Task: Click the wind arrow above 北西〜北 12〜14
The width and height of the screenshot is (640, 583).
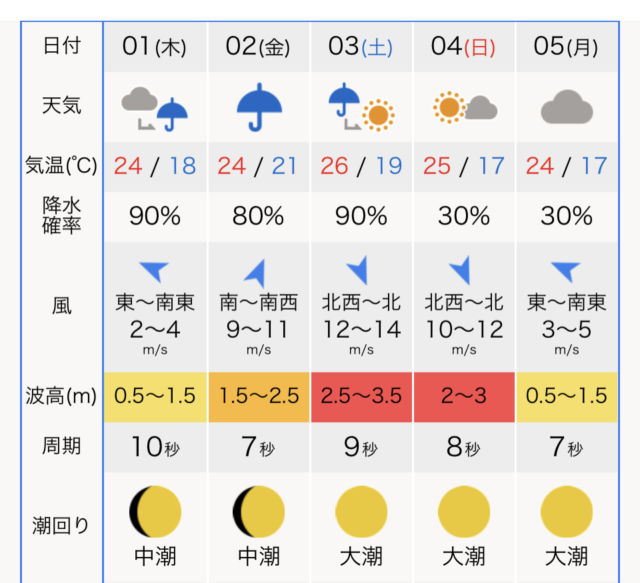Action: [x=358, y=270]
